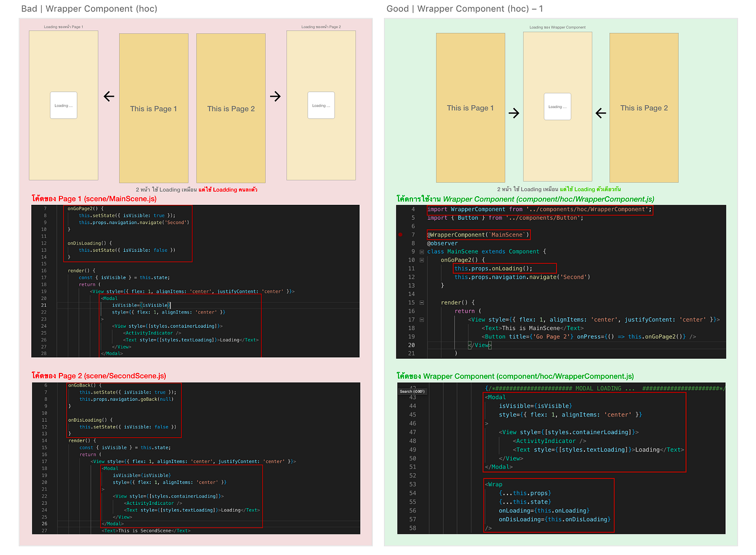Click the Loading dialog in the Wrapper Component mockup
756x555 pixels.
pyautogui.click(x=557, y=106)
